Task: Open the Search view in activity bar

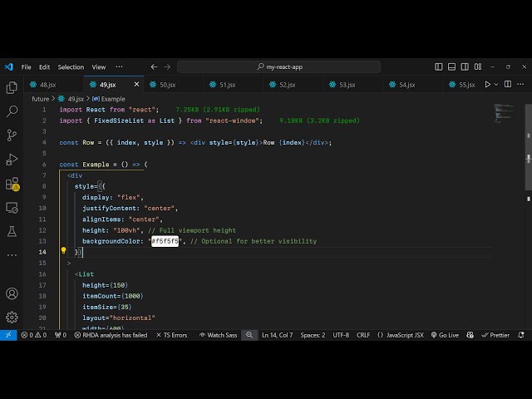Action: 12,111
